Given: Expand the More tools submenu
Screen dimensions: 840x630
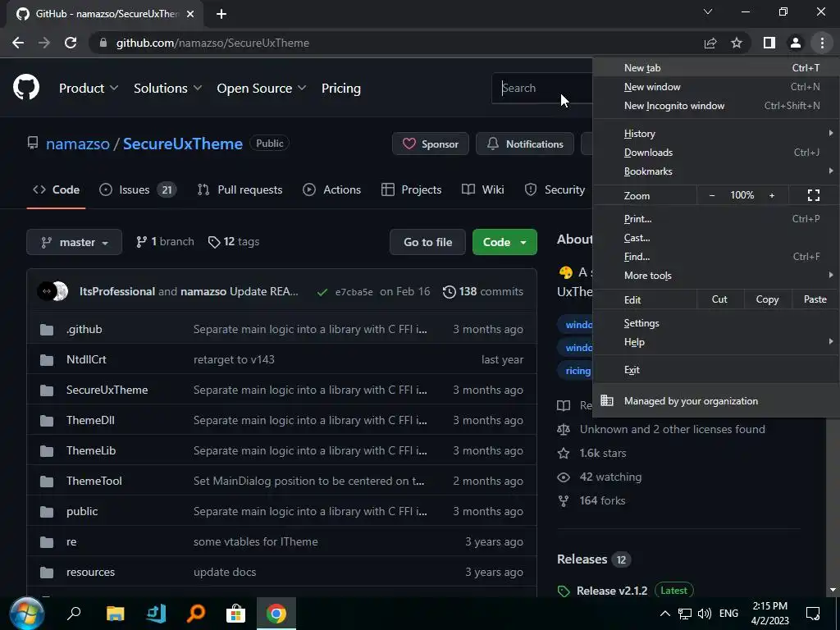Looking at the screenshot, I should pos(716,276).
